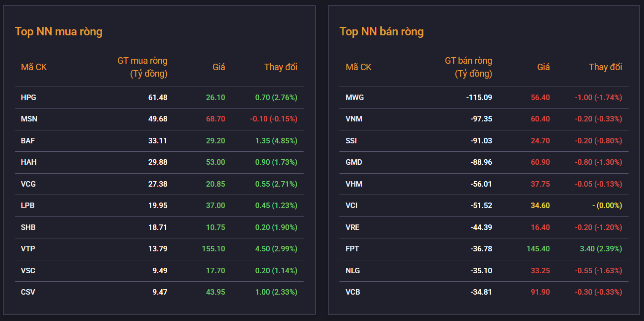
Task: Click MWG change -1.00 (-1.74%)
Action: (598, 98)
